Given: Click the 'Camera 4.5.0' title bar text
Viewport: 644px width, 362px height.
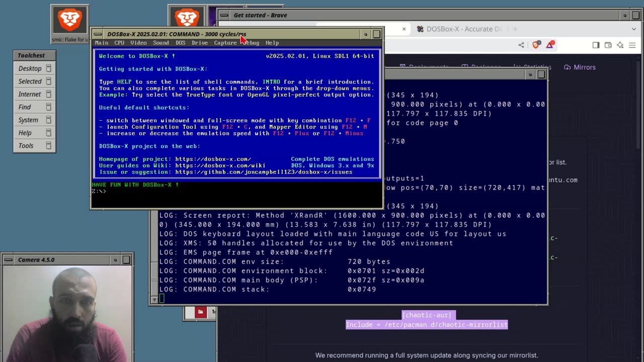Looking at the screenshot, I should (36, 260).
